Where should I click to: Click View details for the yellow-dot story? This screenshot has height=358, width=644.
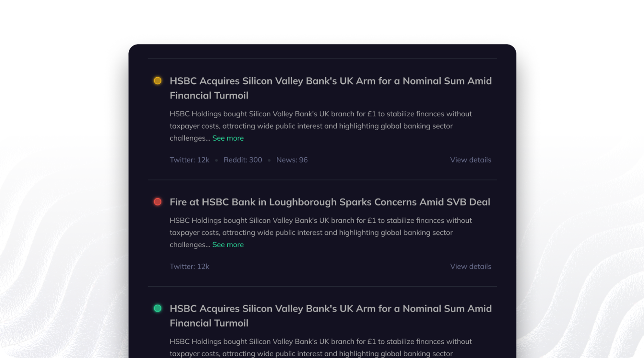pyautogui.click(x=471, y=160)
